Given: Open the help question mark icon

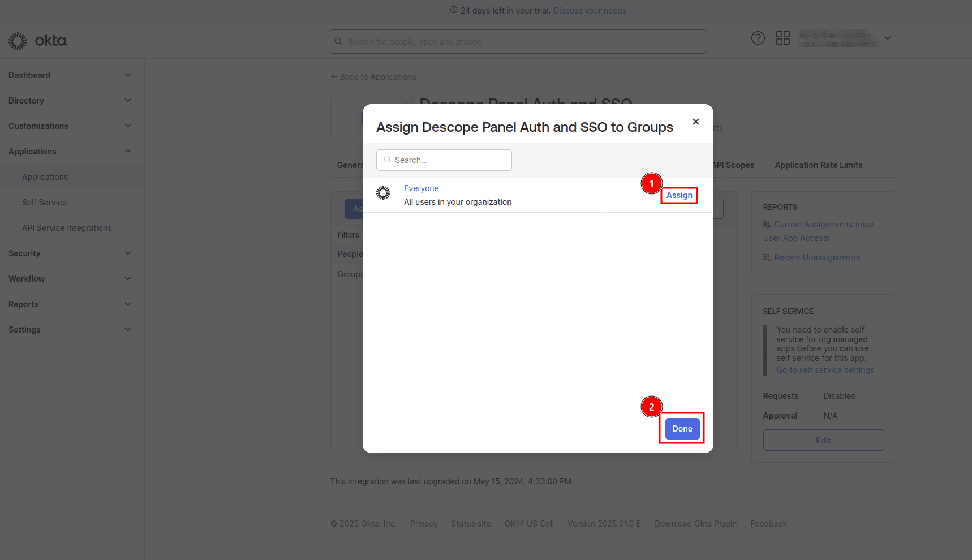Looking at the screenshot, I should (758, 38).
